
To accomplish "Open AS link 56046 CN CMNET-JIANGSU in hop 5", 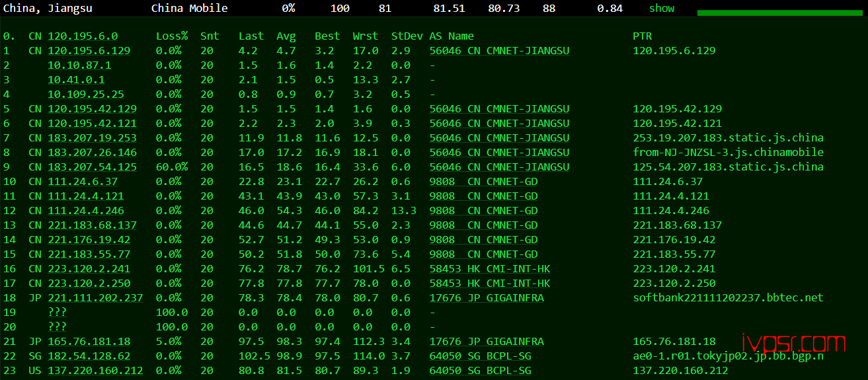I will click(499, 109).
